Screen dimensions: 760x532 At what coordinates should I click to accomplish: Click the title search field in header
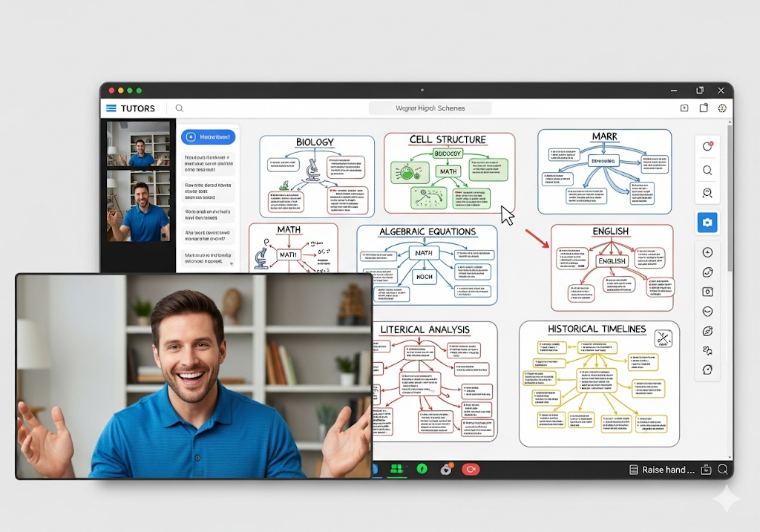(x=430, y=108)
